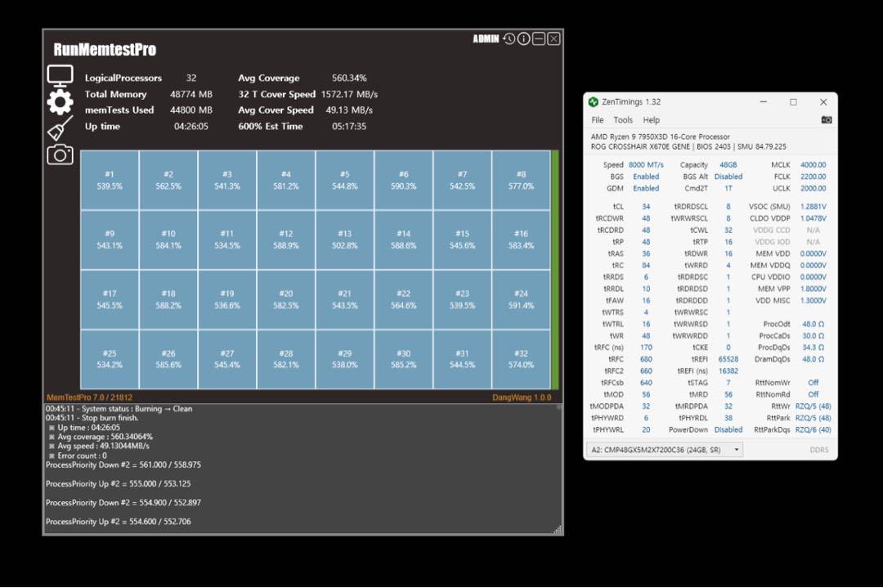Select memtest tile #22 at 564.6%

(403, 299)
